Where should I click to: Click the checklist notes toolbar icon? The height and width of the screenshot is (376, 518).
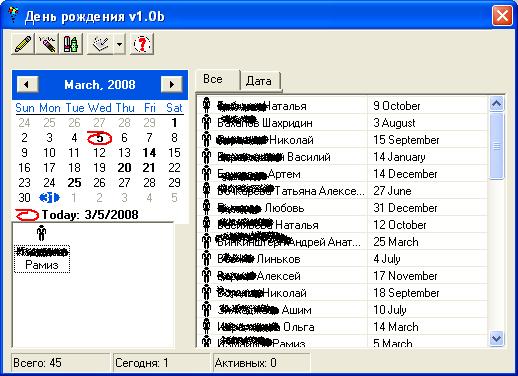click(100, 44)
